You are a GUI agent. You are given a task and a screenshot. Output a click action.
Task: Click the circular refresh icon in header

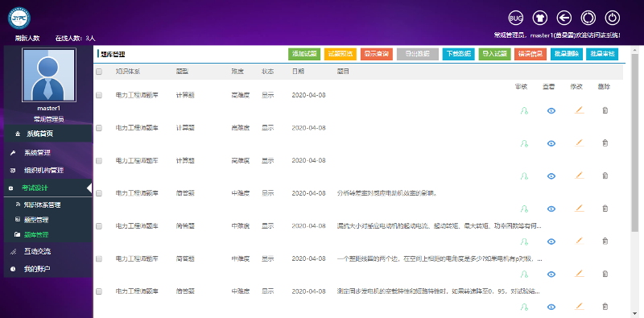(x=588, y=18)
